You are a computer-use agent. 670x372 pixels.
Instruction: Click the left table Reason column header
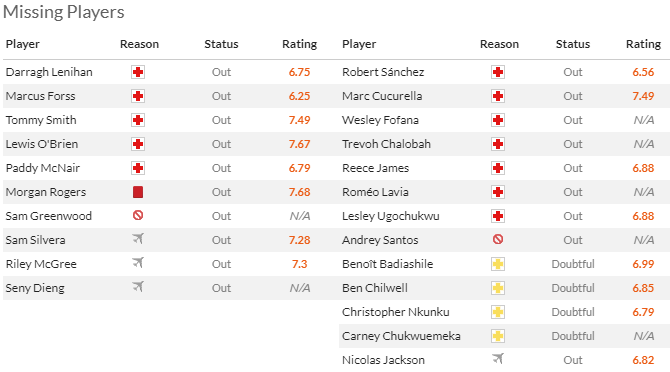click(x=139, y=44)
